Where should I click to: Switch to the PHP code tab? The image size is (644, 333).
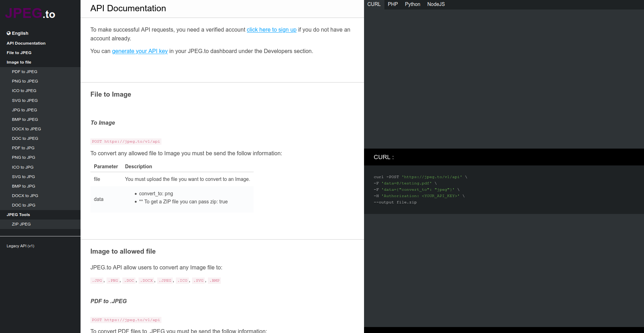point(393,4)
